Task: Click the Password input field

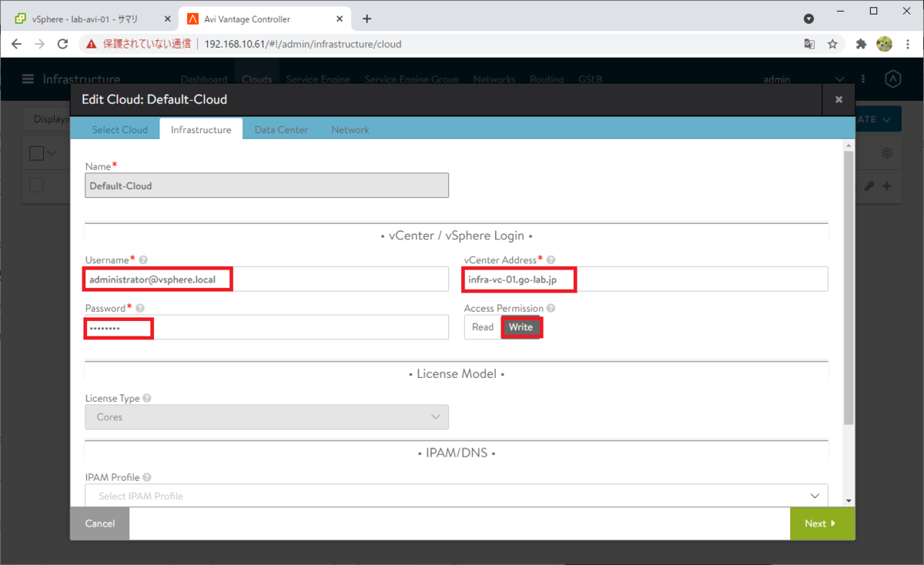Action: coord(266,327)
